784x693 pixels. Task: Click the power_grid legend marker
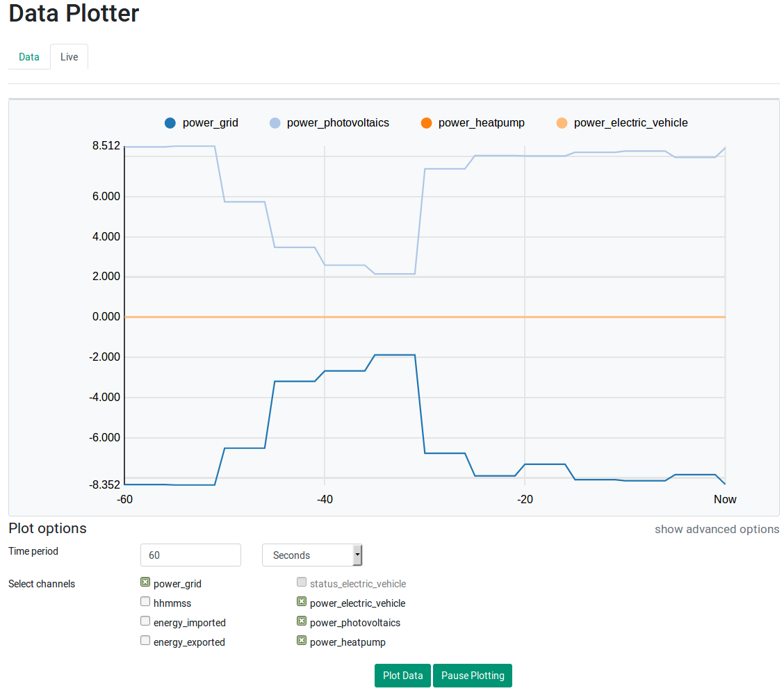pos(169,122)
